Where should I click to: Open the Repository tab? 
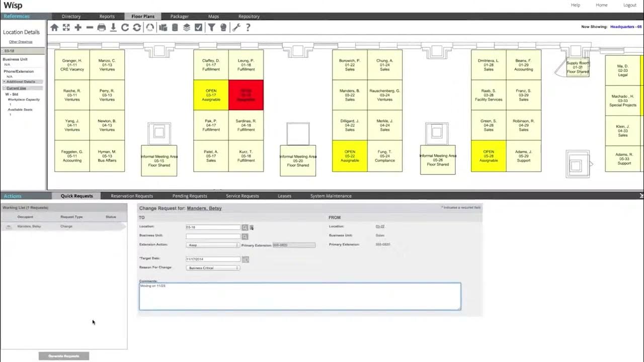249,16
